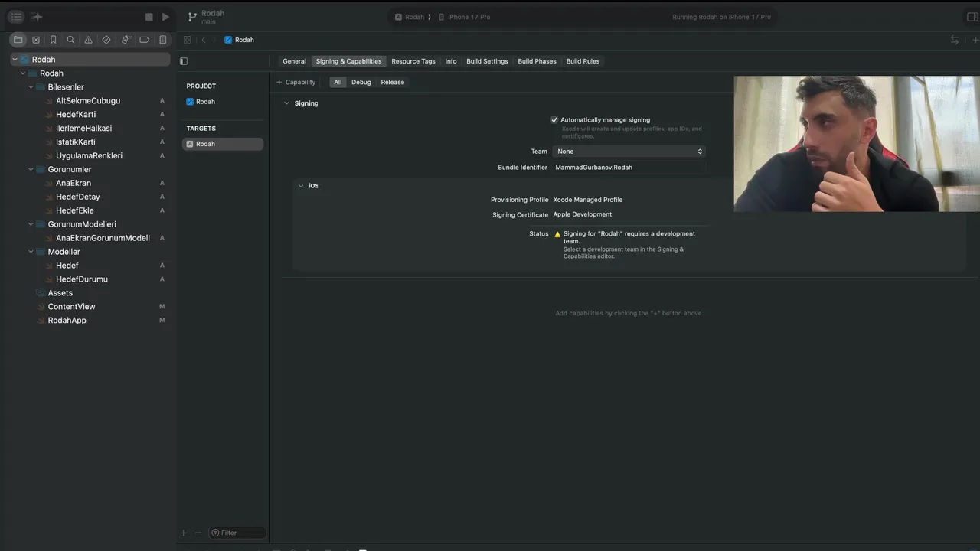Viewport: 980px width, 551px height.
Task: Click the editor options swap arrows icon
Action: click(955, 40)
